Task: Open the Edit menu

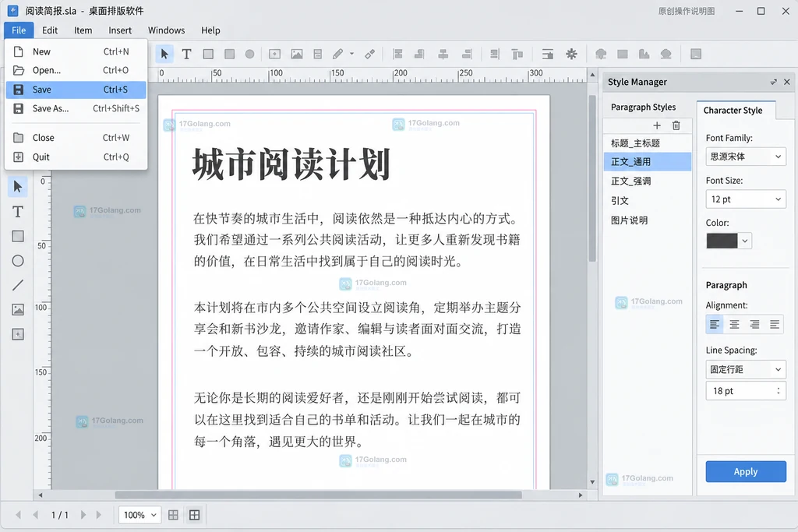Action: click(x=50, y=30)
